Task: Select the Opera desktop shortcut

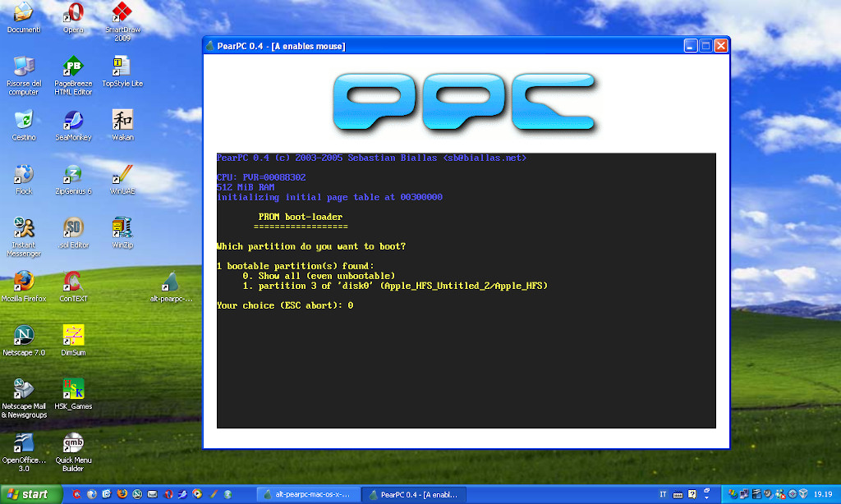Action: tap(73, 18)
